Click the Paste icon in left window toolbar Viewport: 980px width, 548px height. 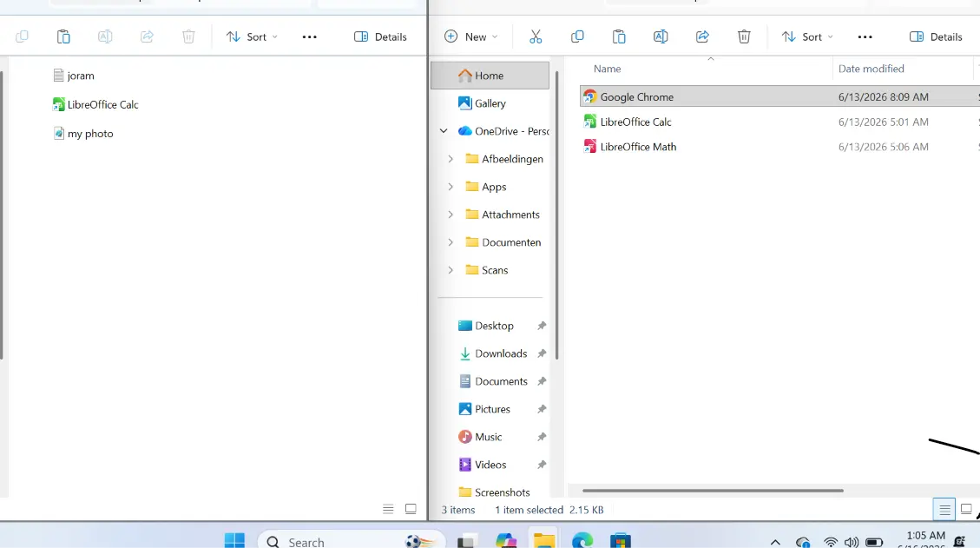[63, 36]
